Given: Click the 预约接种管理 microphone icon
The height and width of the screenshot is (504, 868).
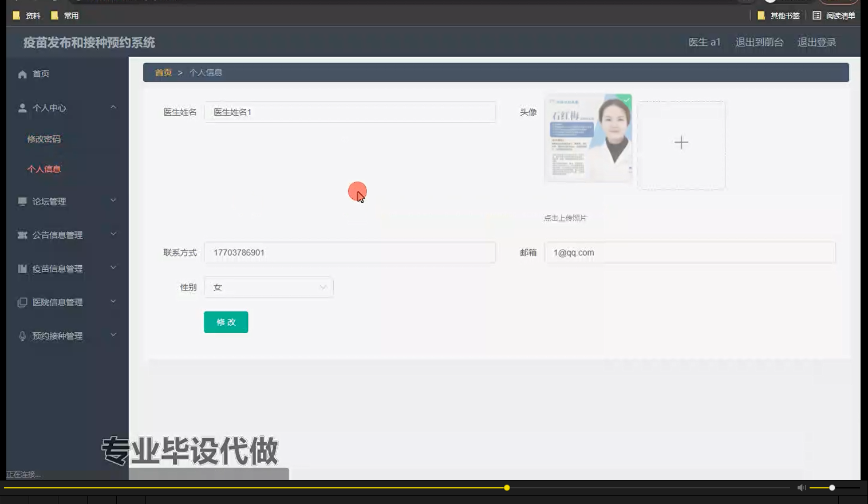Looking at the screenshot, I should (x=22, y=335).
